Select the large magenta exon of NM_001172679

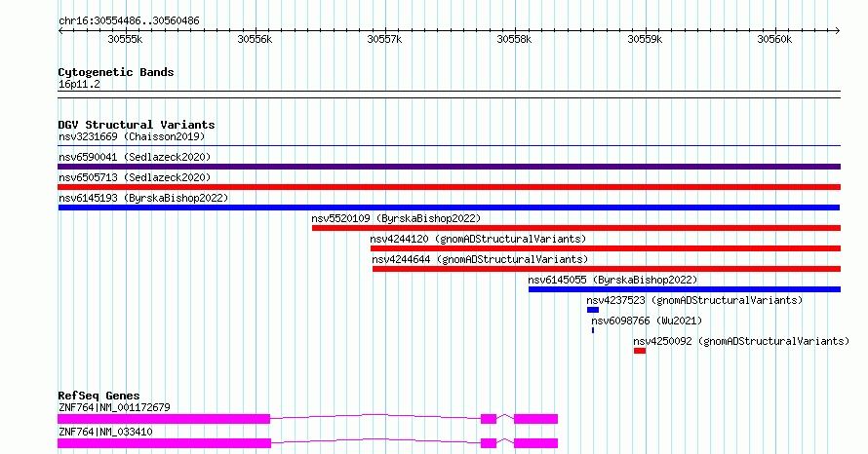coord(164,419)
